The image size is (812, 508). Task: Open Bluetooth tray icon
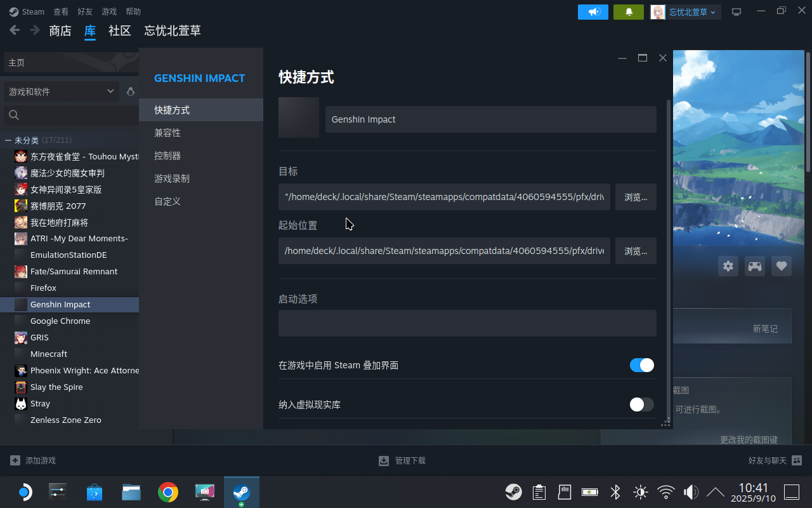coord(615,492)
